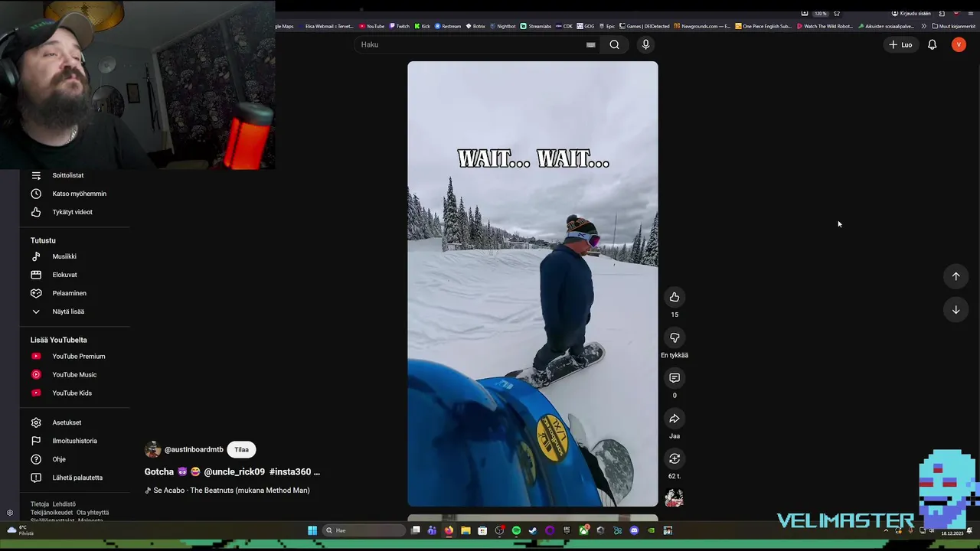Screen dimensions: 980x551
Task: Click the search magnifier button
Action: [x=614, y=44]
